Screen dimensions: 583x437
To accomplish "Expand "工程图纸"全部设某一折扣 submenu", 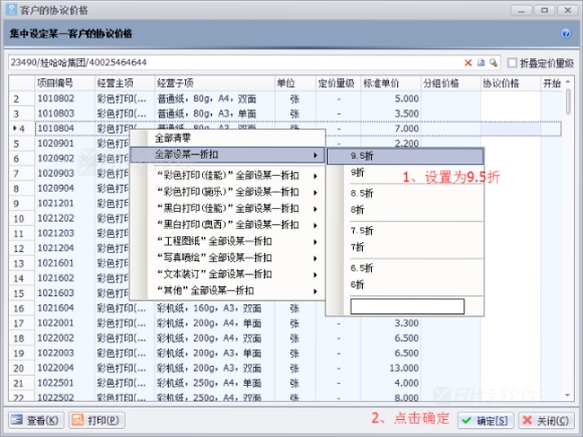I will pos(227,241).
